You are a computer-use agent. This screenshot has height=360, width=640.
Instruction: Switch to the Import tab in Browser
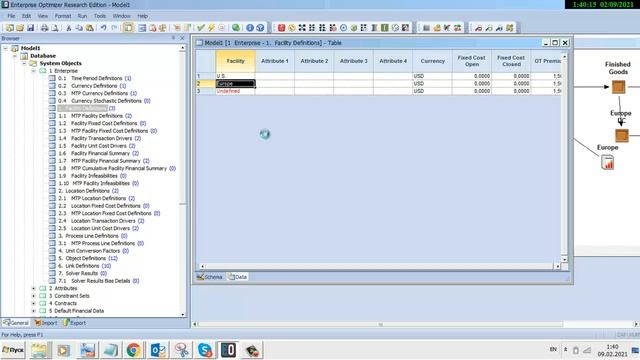click(x=46, y=322)
